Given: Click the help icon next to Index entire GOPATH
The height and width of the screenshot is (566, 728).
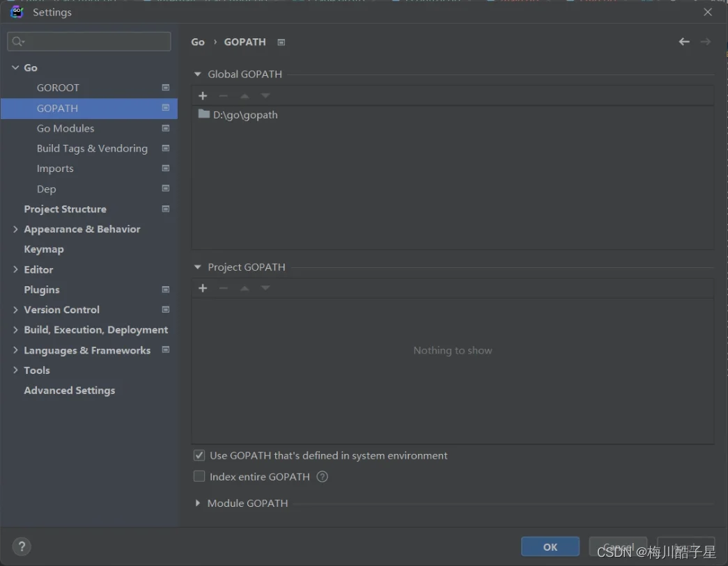Looking at the screenshot, I should tap(322, 477).
